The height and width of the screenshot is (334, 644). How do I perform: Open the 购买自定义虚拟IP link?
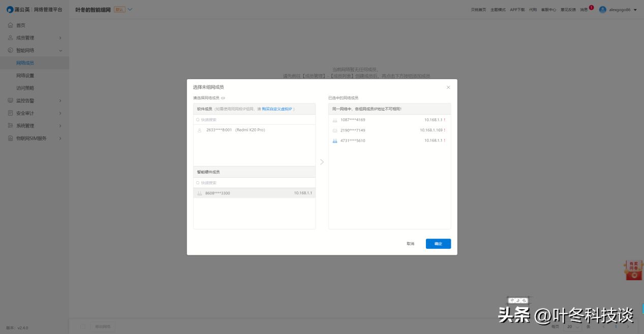coord(277,109)
